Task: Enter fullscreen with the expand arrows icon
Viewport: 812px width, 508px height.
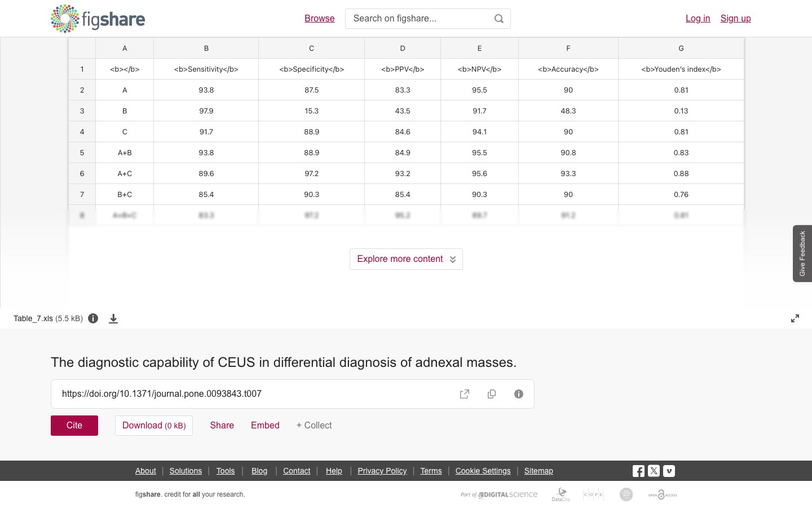Action: click(795, 318)
